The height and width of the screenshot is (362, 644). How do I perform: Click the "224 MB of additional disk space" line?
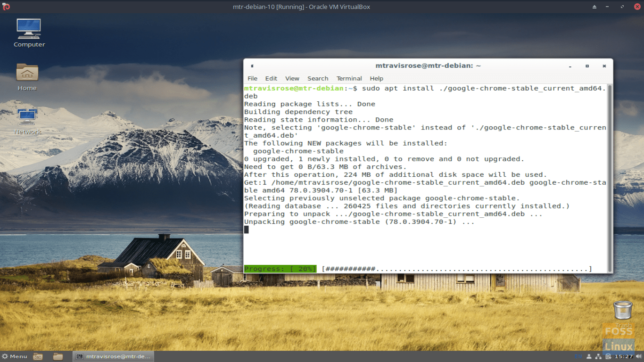(396, 174)
